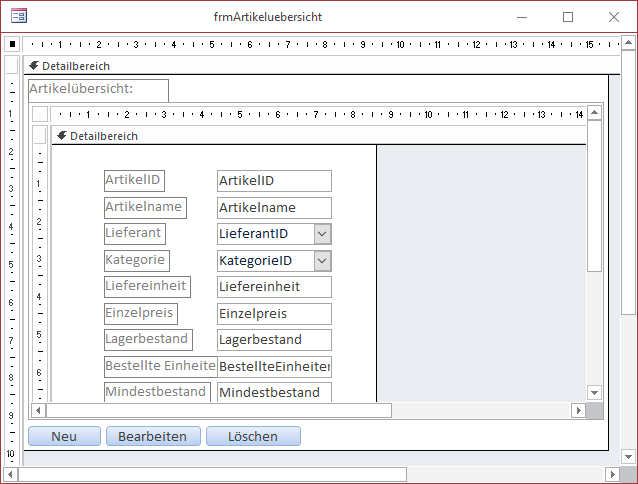
Task: Click the subform's scroll up arrow
Action: pos(595,112)
